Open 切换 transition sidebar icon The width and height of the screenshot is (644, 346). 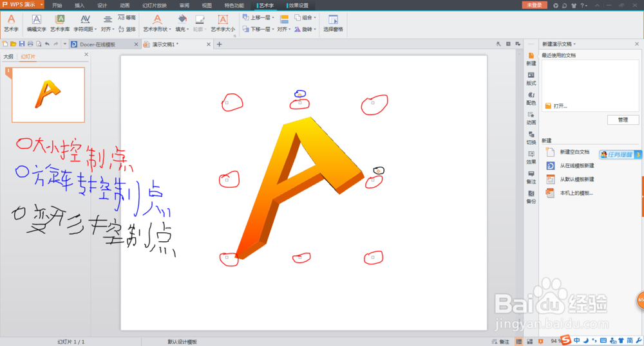(531, 138)
